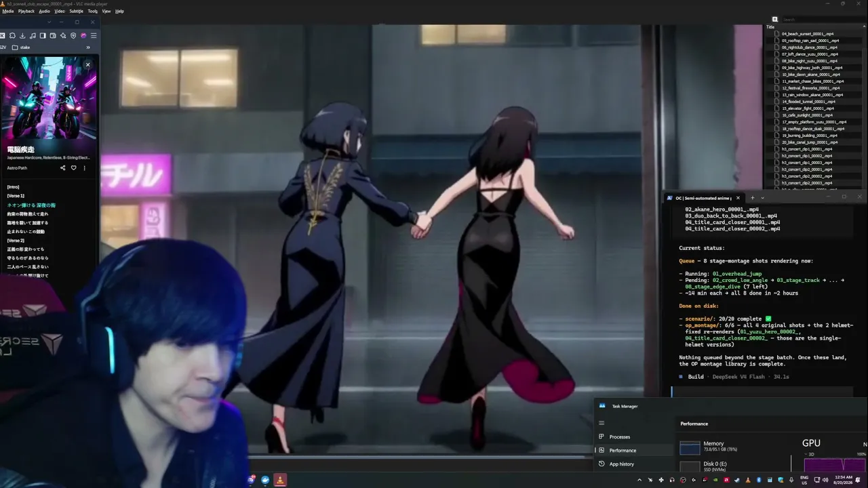The width and height of the screenshot is (868, 488).
Task: Share the song via the share icon
Action: click(x=63, y=168)
